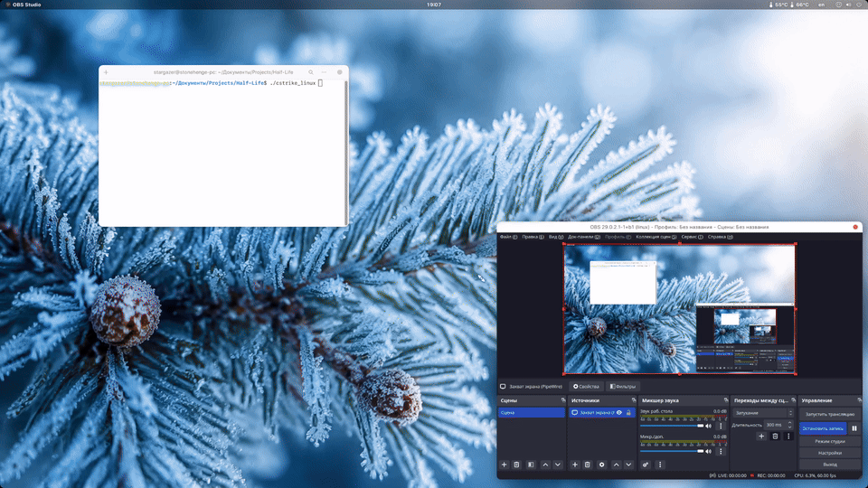Open advanced audio properties gears icon
The width and height of the screenshot is (868, 488).
pyautogui.click(x=646, y=465)
